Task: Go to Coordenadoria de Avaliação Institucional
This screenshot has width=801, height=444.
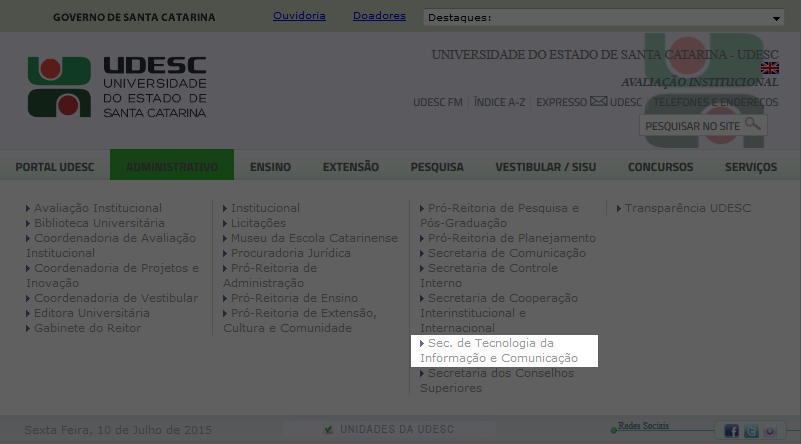Action: (x=111, y=245)
